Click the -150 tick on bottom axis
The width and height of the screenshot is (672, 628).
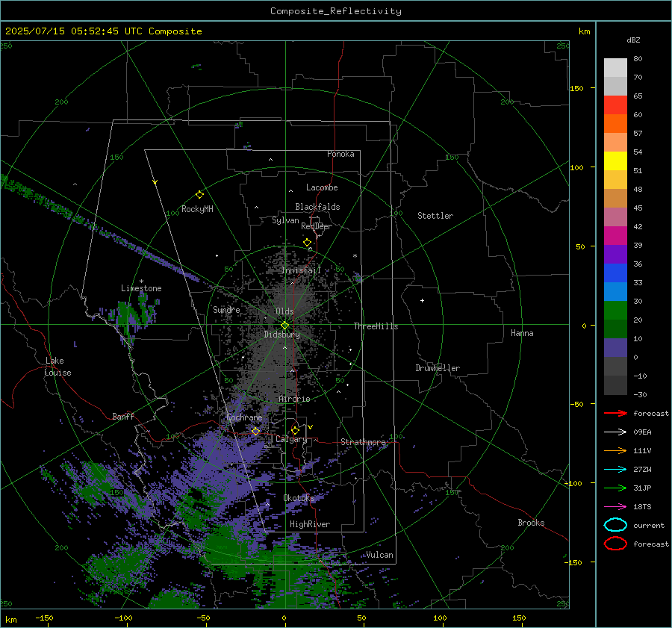tap(44, 618)
